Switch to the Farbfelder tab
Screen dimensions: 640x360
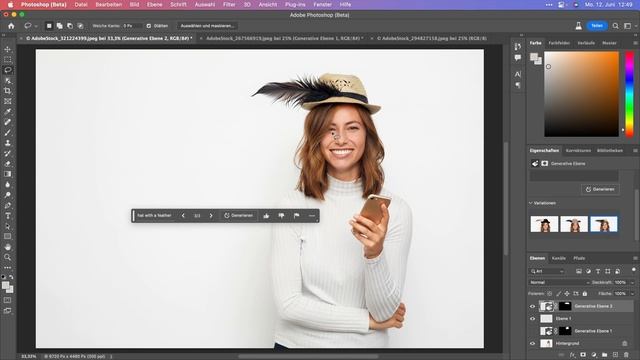click(x=559, y=43)
